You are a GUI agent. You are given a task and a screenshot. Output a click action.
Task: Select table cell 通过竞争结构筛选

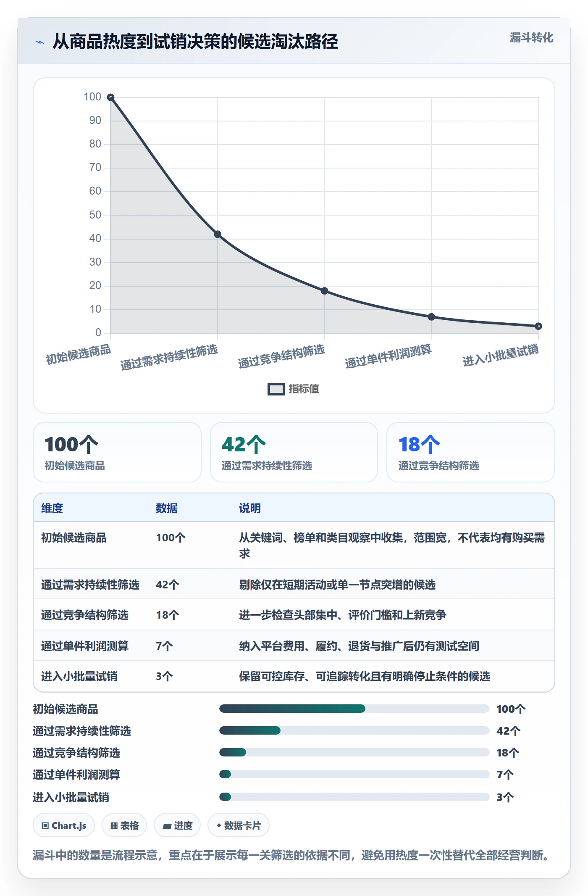click(x=85, y=615)
